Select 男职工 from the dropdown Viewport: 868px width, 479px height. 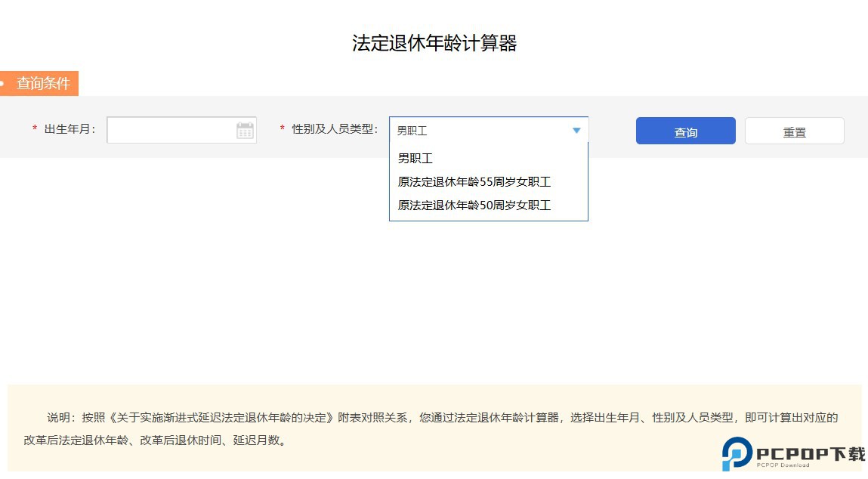coord(415,158)
